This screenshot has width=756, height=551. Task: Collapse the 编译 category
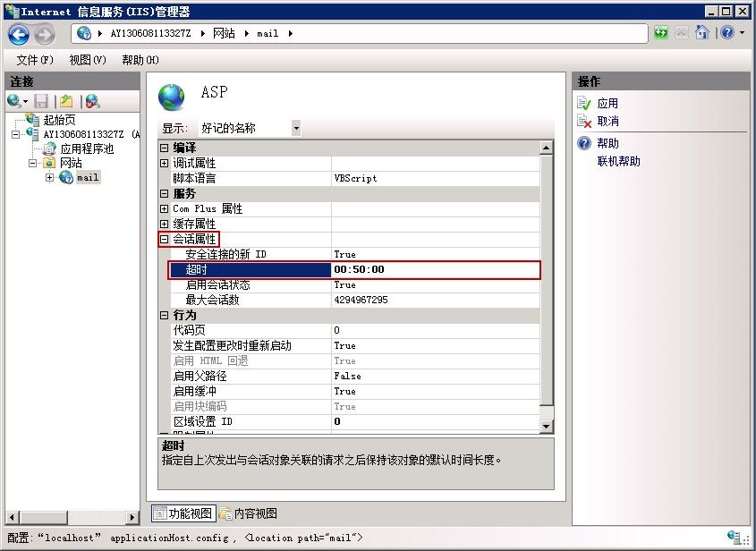click(164, 148)
